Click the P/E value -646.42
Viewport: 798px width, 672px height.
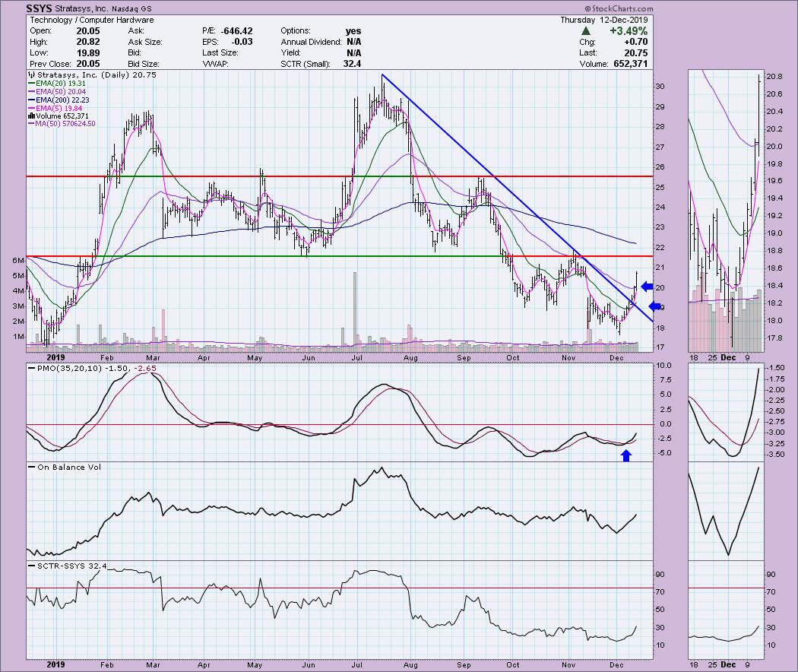pos(236,31)
